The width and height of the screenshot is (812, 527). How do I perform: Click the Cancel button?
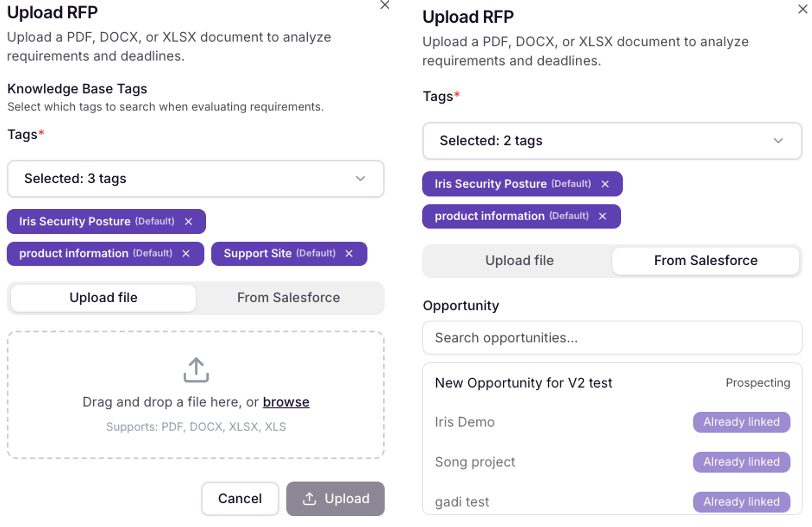click(x=240, y=499)
